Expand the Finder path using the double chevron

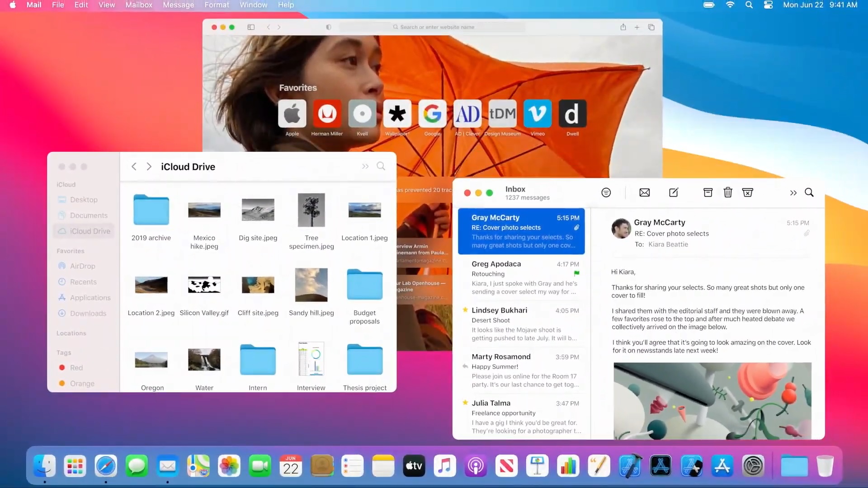click(366, 166)
